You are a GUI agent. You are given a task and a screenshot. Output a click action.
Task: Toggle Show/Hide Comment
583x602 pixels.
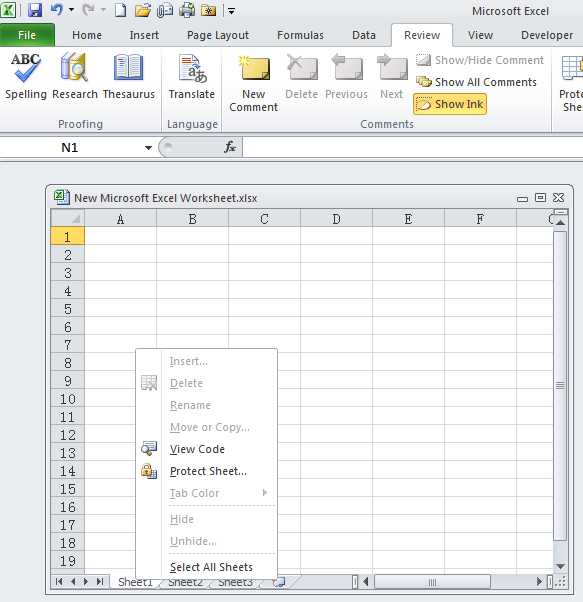480,60
